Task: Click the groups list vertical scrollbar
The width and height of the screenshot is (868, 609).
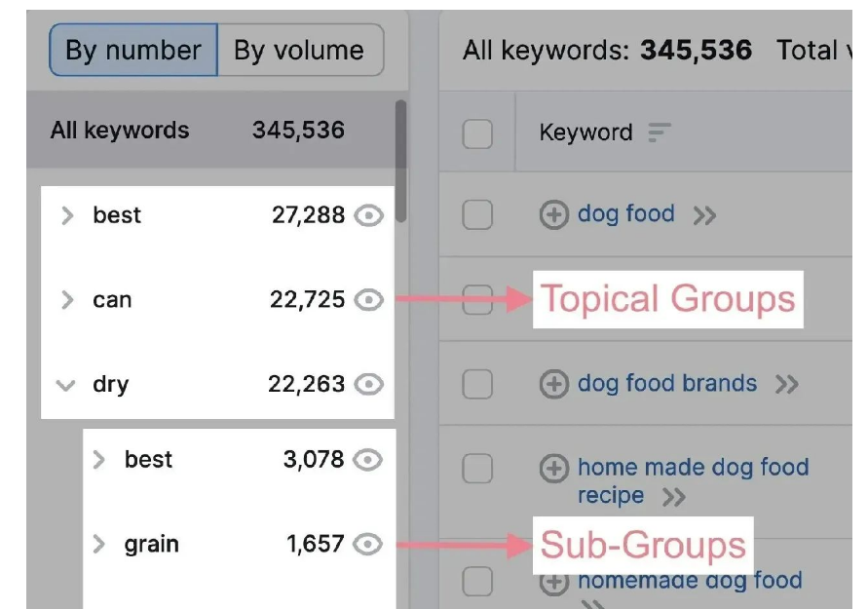Action: click(x=400, y=161)
